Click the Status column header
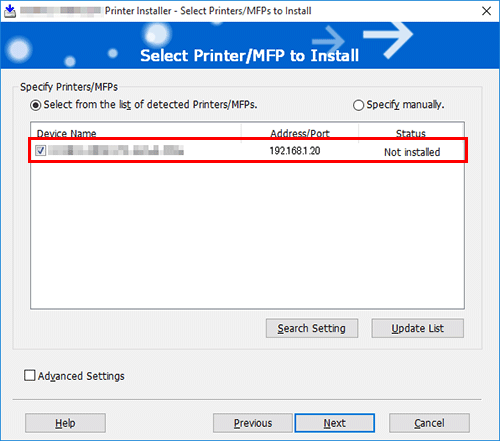 (411, 133)
